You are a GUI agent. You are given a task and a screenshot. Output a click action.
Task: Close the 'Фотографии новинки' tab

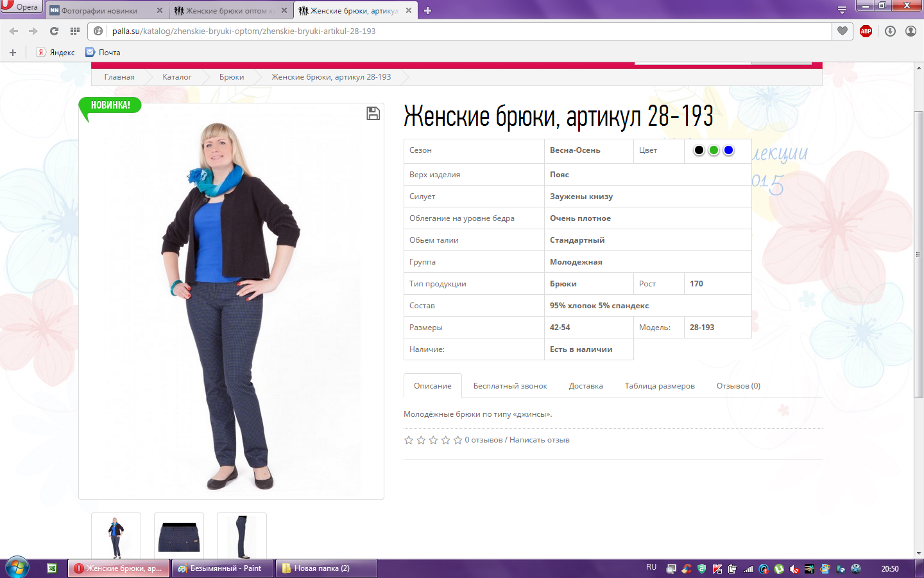(x=160, y=10)
